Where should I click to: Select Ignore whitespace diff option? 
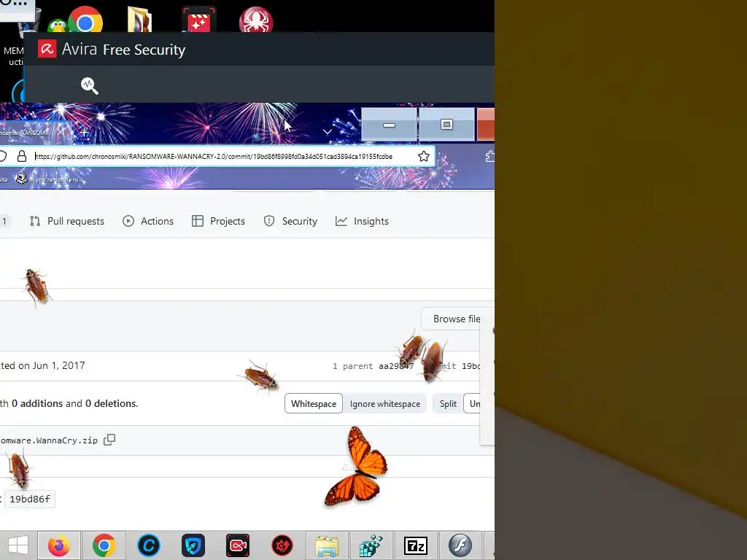pyautogui.click(x=385, y=404)
